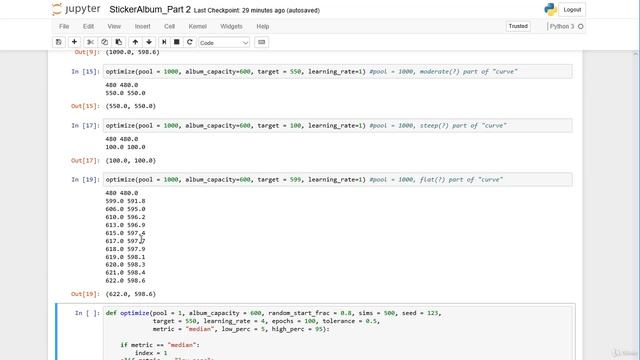The width and height of the screenshot is (640, 360).
Task: Interrupt the kernel with the stop icon
Action: [x=176, y=42]
